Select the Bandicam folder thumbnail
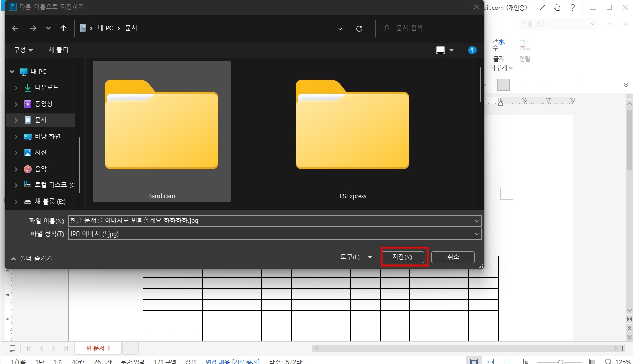The height and width of the screenshot is (364, 633). pyautogui.click(x=162, y=131)
